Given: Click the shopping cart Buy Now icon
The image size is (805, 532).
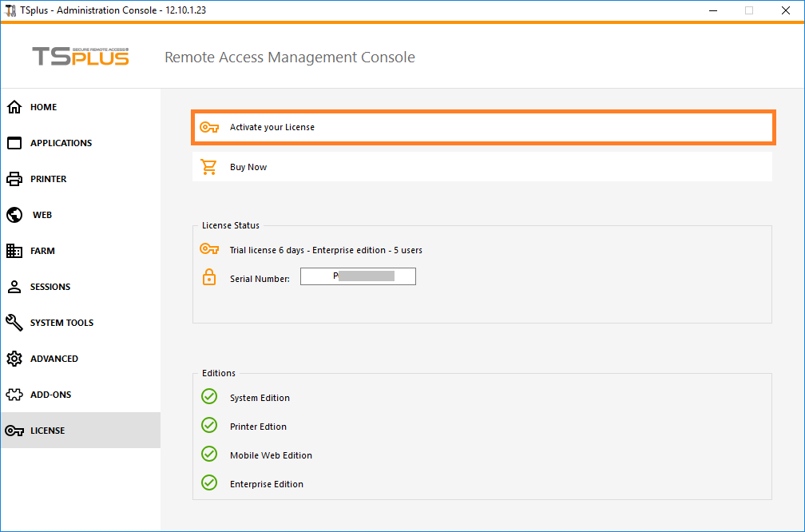Looking at the screenshot, I should pyautogui.click(x=209, y=167).
